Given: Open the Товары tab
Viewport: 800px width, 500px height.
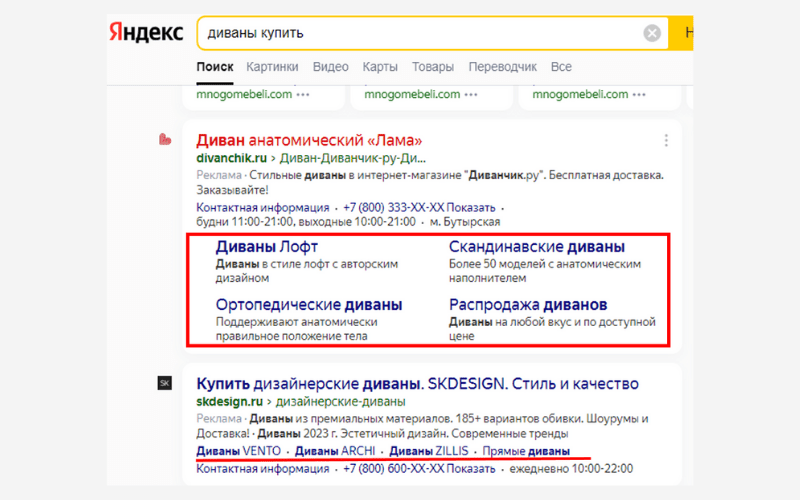Looking at the screenshot, I should [433, 67].
